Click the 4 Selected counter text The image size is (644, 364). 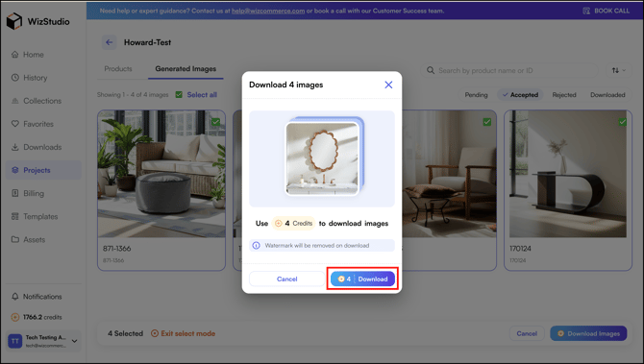125,333
